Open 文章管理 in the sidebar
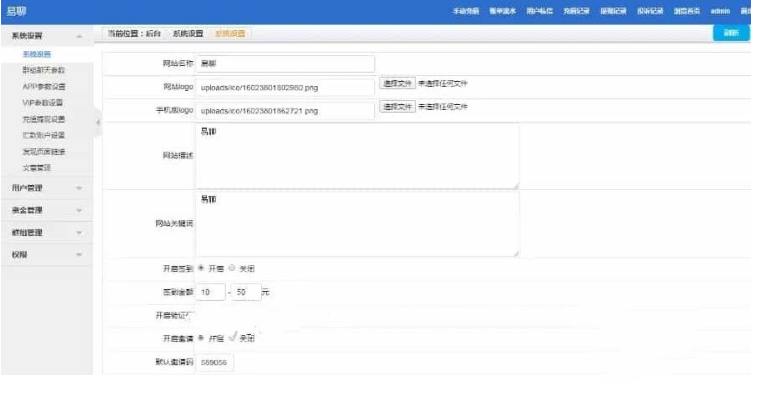The height and width of the screenshot is (398, 775). pos(37,168)
